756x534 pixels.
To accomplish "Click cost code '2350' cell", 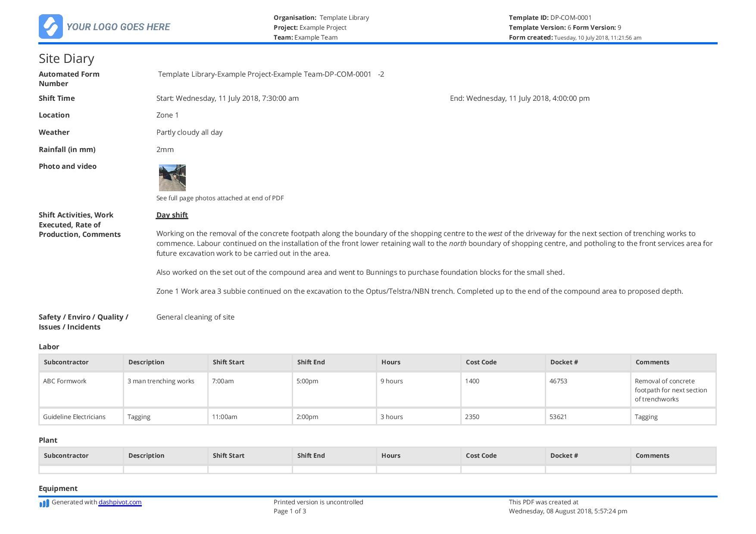I will (x=503, y=416).
